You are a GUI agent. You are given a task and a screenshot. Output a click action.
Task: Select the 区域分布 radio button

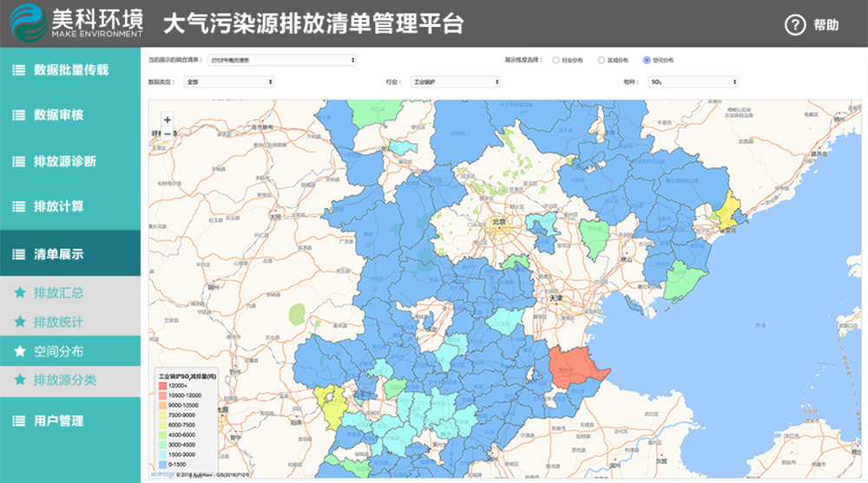(x=601, y=61)
